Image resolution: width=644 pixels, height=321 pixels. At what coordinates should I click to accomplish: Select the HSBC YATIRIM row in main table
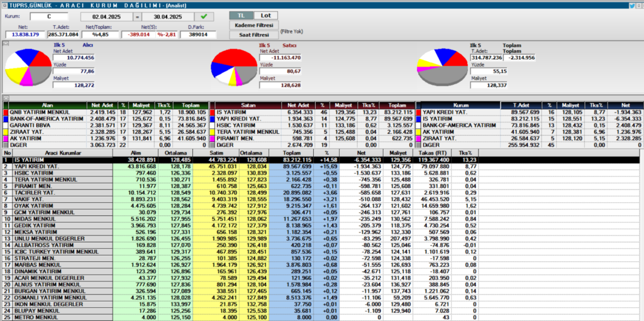coord(320,173)
